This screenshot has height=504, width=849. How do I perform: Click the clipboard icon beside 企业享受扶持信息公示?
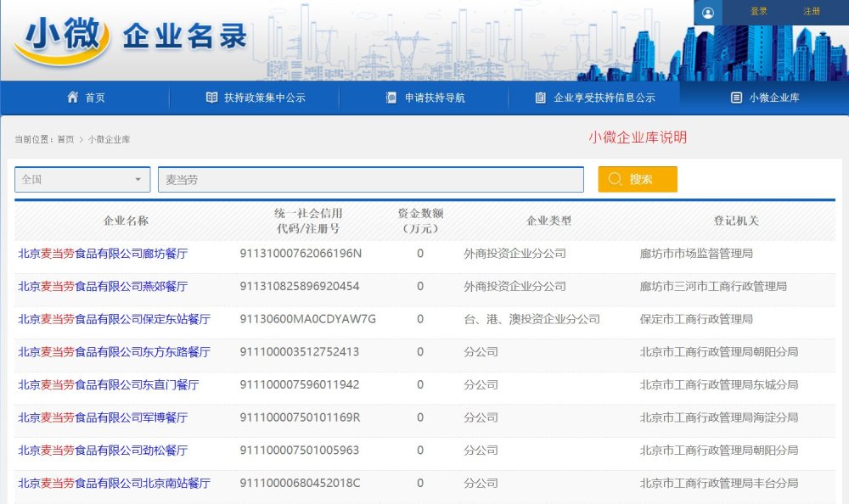pyautogui.click(x=539, y=98)
